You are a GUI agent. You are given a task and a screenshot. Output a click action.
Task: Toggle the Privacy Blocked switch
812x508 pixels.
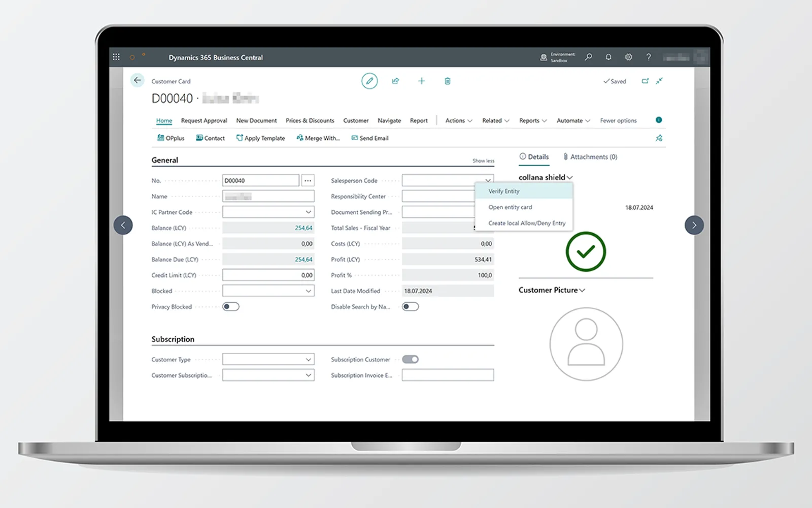231,306
